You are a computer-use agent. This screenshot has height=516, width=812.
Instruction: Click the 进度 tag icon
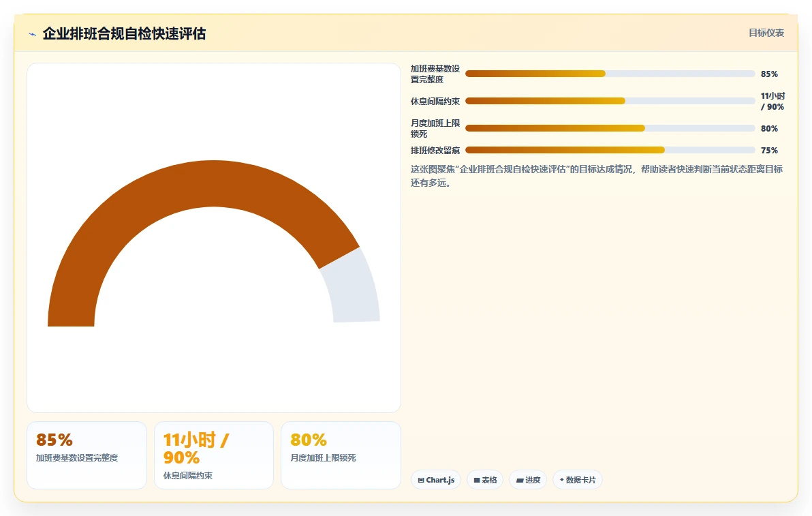[x=519, y=481]
